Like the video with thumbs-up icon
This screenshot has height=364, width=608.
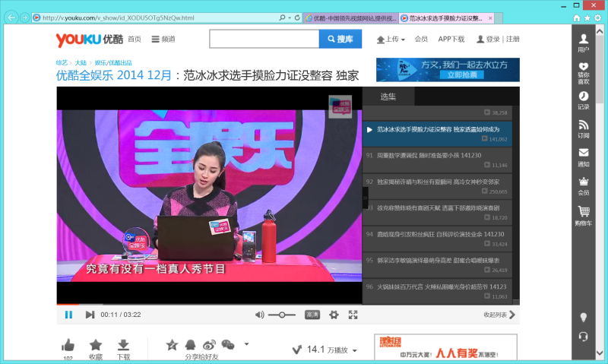click(x=68, y=345)
